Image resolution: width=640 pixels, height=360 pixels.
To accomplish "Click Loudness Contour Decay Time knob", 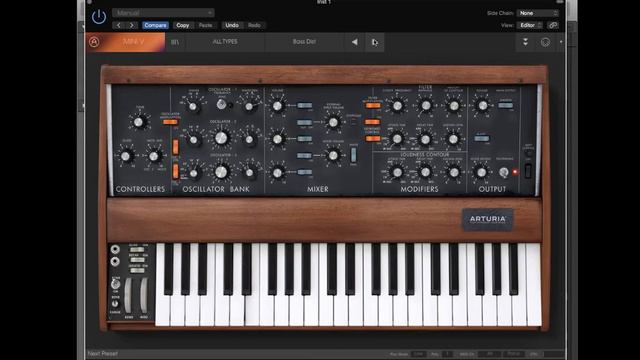I will [425, 172].
